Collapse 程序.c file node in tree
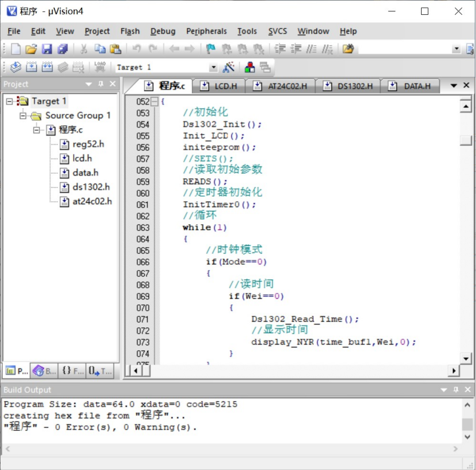Image resolution: width=476 pixels, height=470 pixels. [x=37, y=130]
